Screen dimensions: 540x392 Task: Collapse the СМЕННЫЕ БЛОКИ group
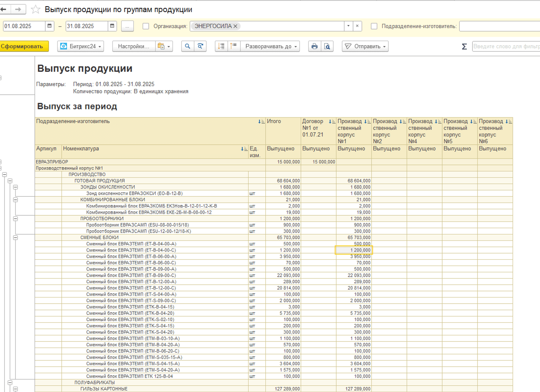[x=15, y=238]
